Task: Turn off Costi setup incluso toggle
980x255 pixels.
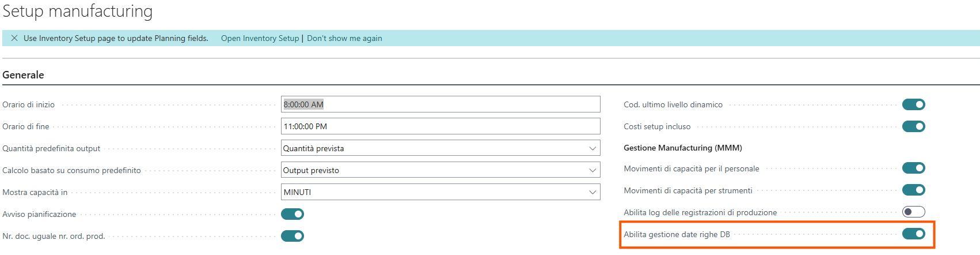Action: click(913, 126)
